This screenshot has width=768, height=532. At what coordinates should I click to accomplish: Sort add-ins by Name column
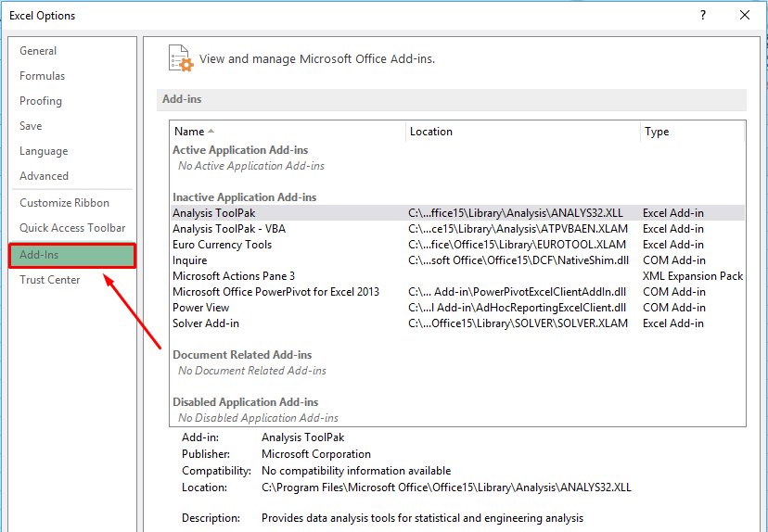[x=288, y=132]
